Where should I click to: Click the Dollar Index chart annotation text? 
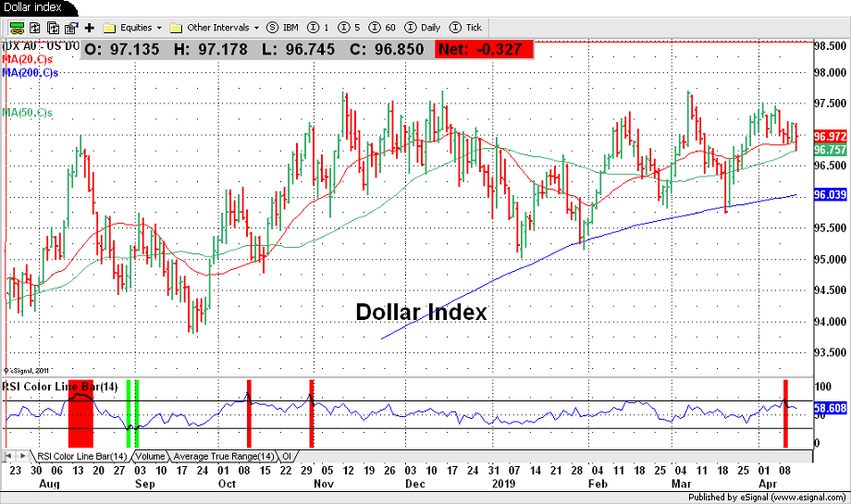421,312
